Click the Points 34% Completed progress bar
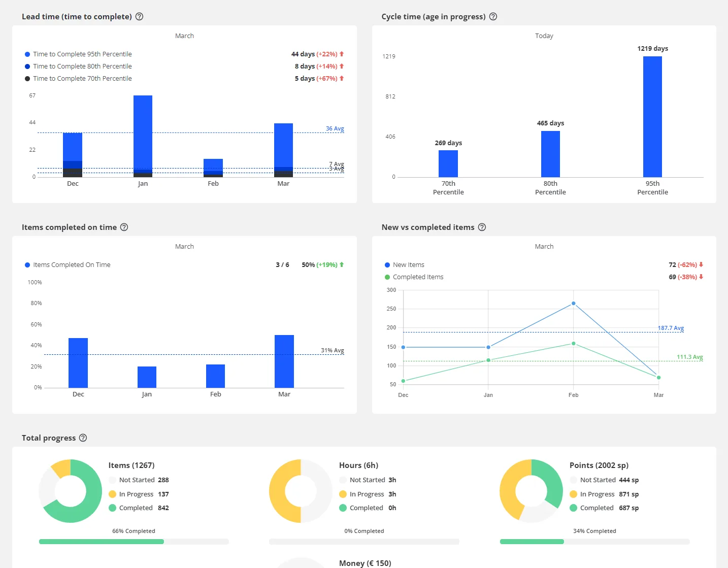The height and width of the screenshot is (568, 728). tap(594, 542)
